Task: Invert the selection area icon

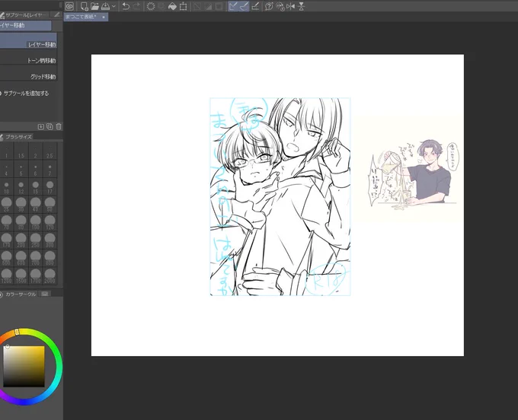Action: pyautogui.click(x=208, y=6)
